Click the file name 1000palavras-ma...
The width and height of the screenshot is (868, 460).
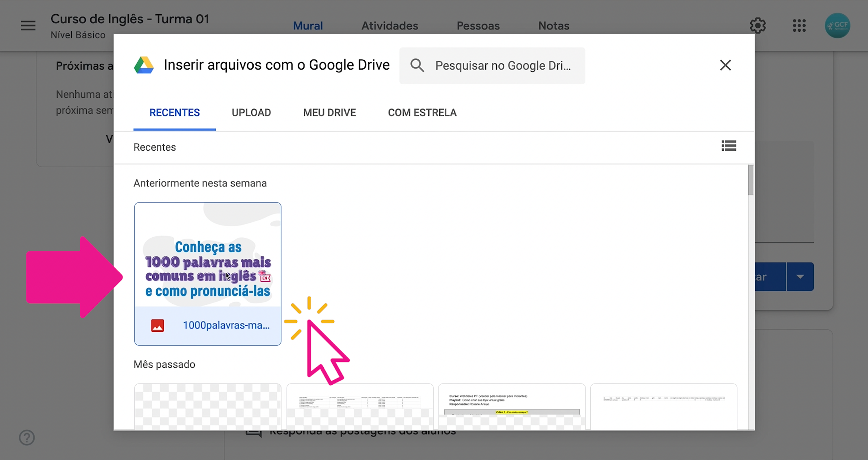tap(226, 325)
